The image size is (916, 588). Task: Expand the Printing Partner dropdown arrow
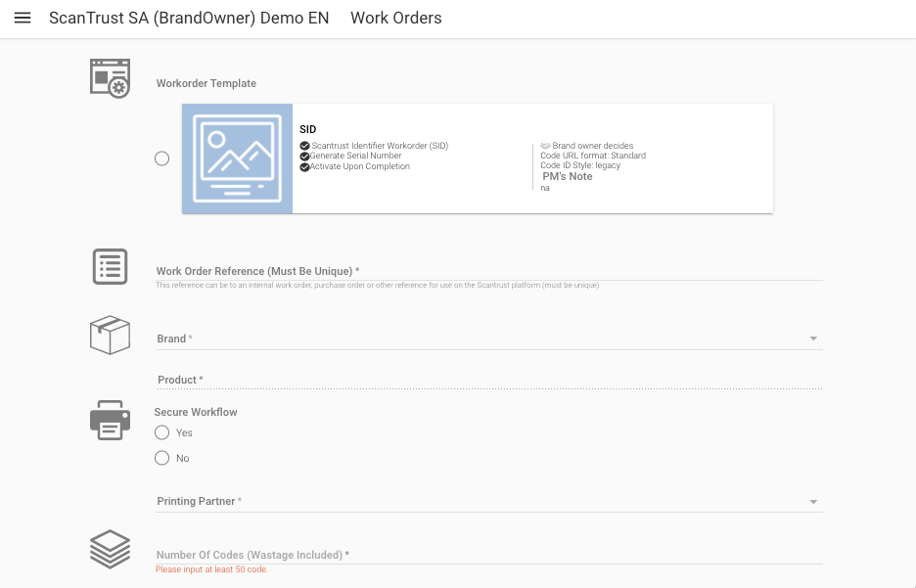click(813, 502)
